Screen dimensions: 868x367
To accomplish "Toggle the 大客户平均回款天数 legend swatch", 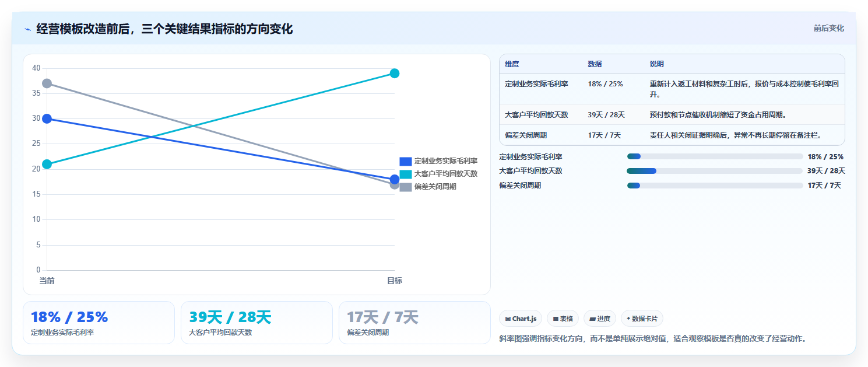I will [x=406, y=174].
